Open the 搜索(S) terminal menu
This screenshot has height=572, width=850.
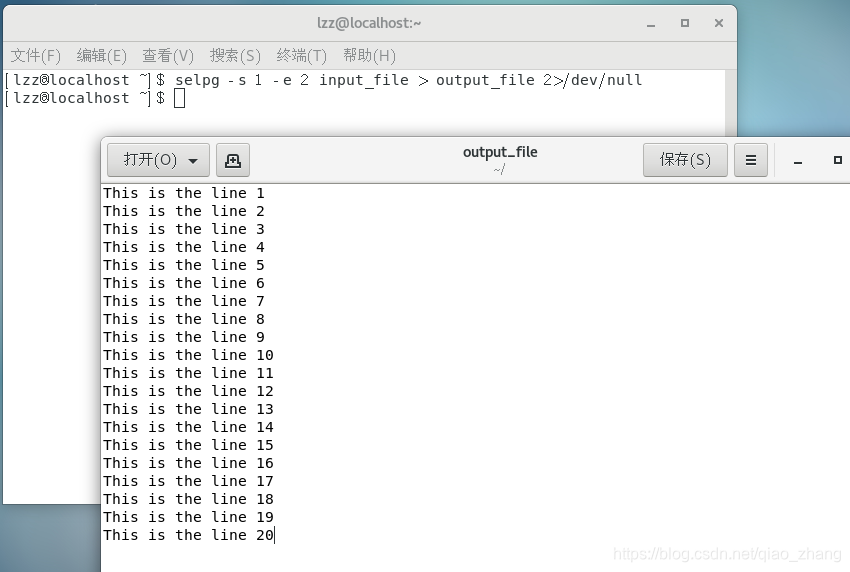tap(235, 55)
